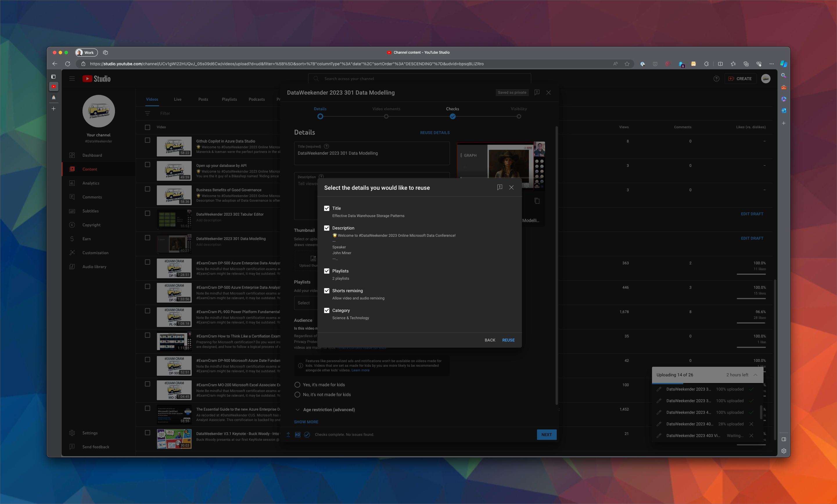Click the help question mark icon
Screen dimensions: 837x504
tap(716, 78)
